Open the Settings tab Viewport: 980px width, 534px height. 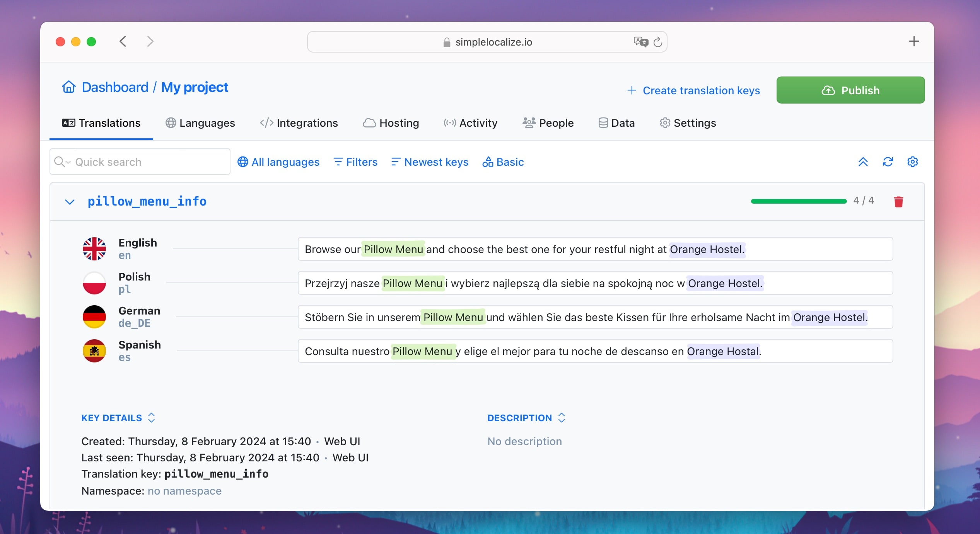688,123
